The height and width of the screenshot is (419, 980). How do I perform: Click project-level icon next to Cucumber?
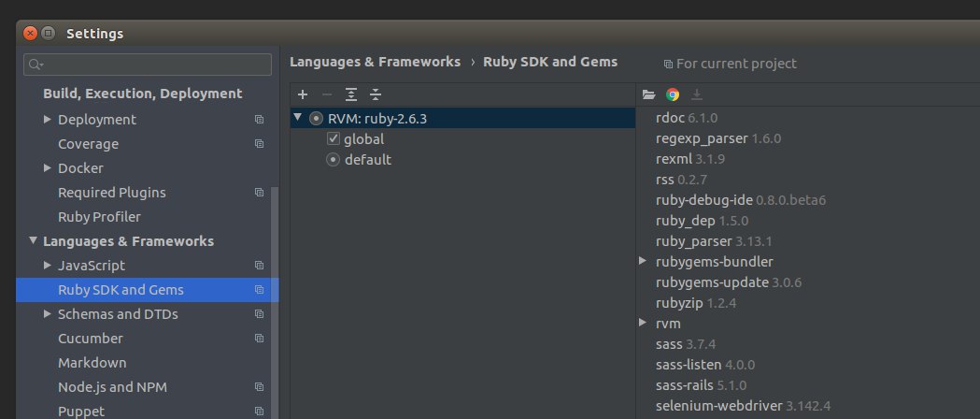click(x=259, y=339)
